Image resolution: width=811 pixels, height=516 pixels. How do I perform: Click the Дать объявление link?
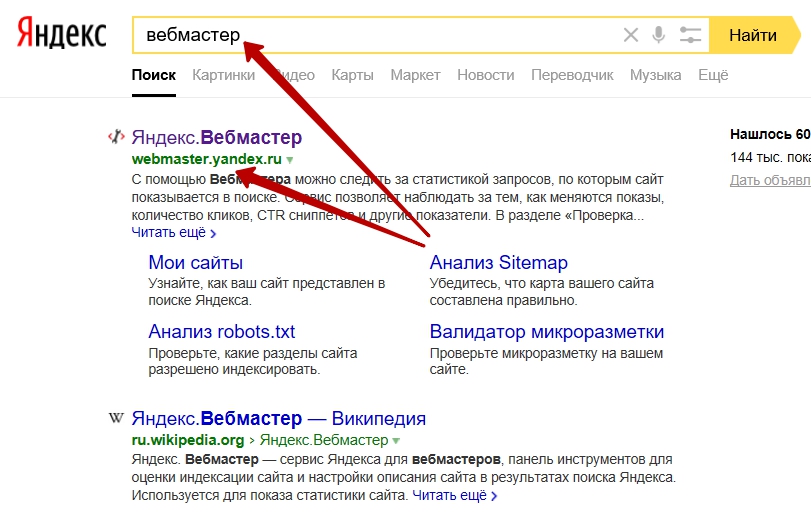coord(770,180)
